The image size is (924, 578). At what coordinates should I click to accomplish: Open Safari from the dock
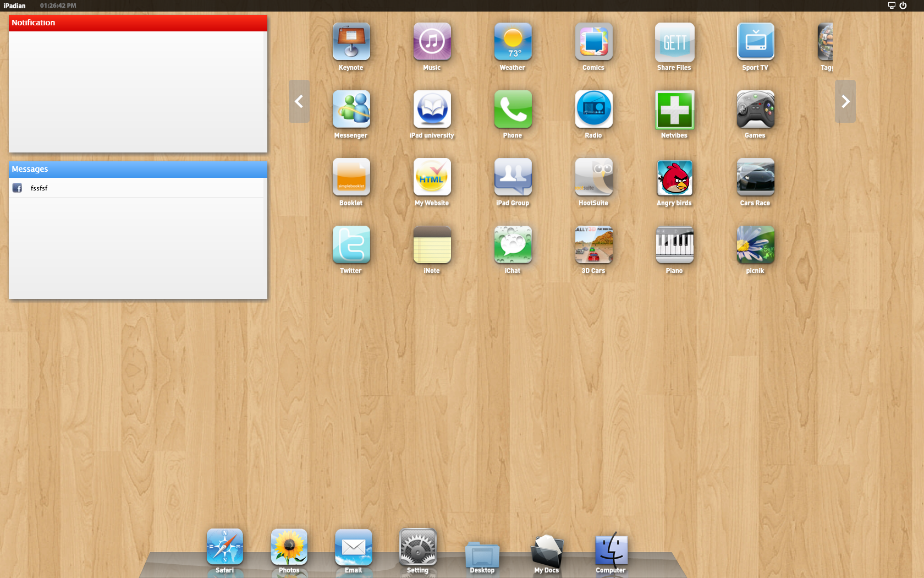tap(224, 547)
